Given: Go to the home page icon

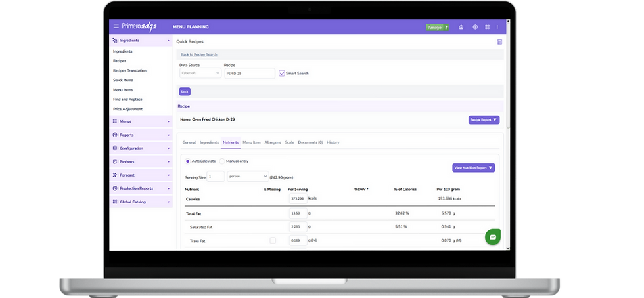Looking at the screenshot, I should (x=461, y=27).
